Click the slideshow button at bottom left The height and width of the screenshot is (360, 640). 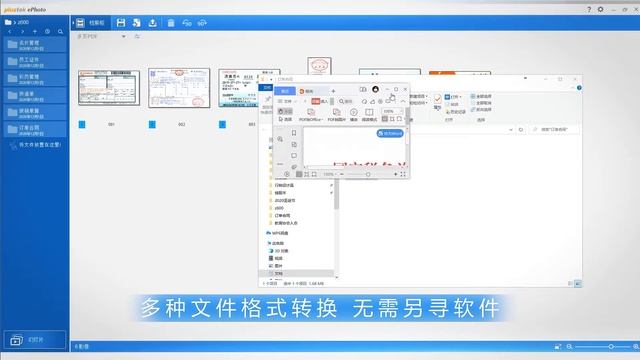pos(35,340)
